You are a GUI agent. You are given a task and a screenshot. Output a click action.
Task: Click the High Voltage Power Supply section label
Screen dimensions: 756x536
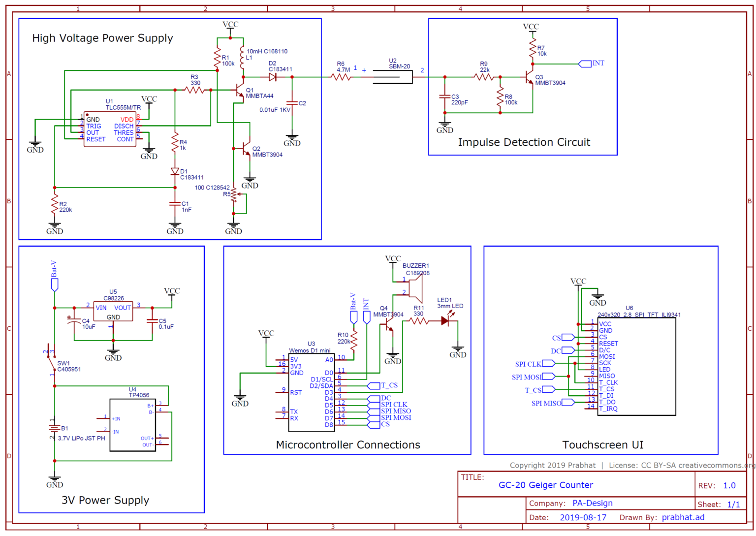click(x=102, y=38)
